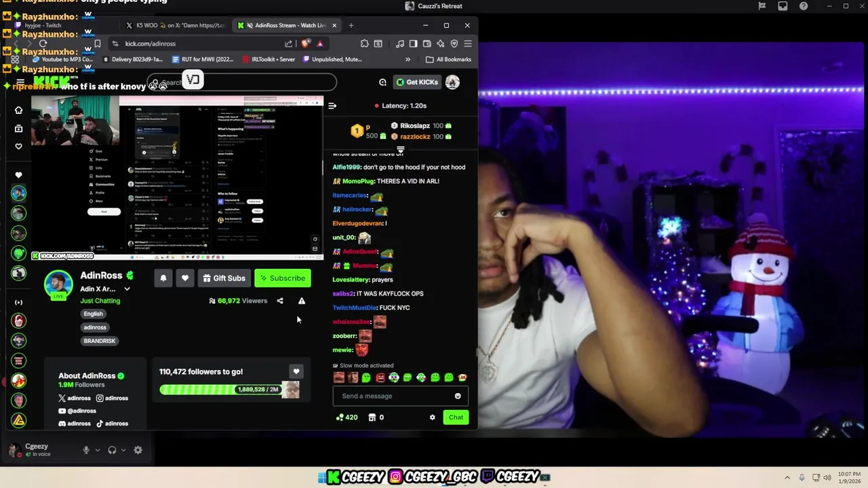Click the heart on followers goal card
Screen dimensions: 868x488
pyautogui.click(x=296, y=371)
